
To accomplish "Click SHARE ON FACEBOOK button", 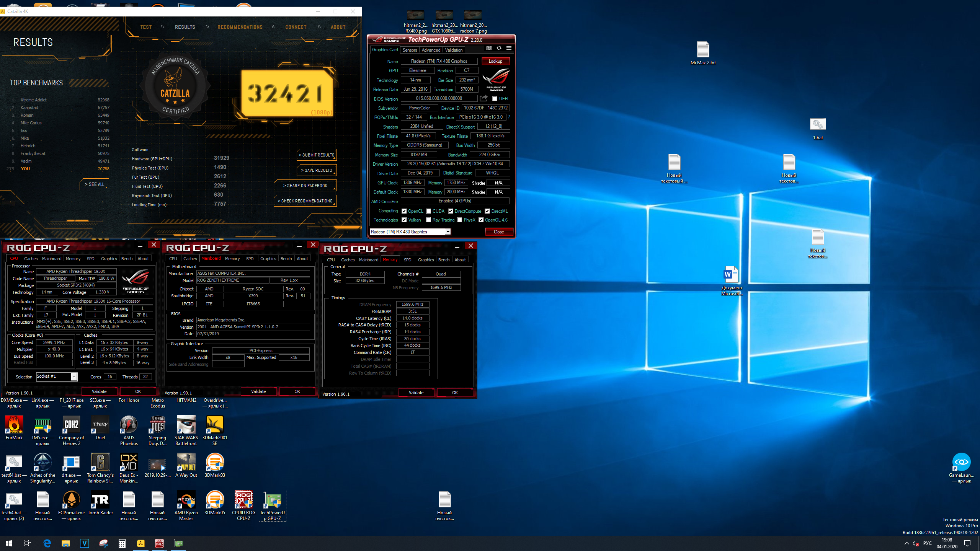I will click(x=305, y=186).
